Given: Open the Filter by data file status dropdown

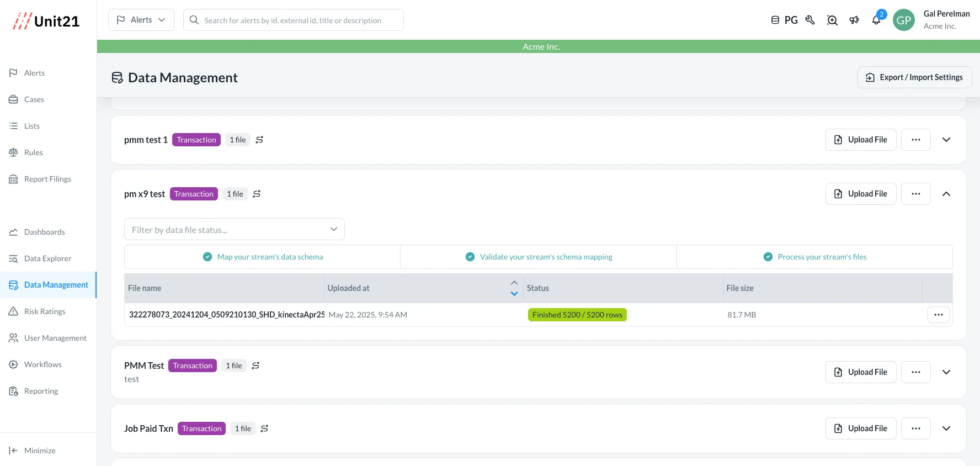Looking at the screenshot, I should tap(235, 229).
